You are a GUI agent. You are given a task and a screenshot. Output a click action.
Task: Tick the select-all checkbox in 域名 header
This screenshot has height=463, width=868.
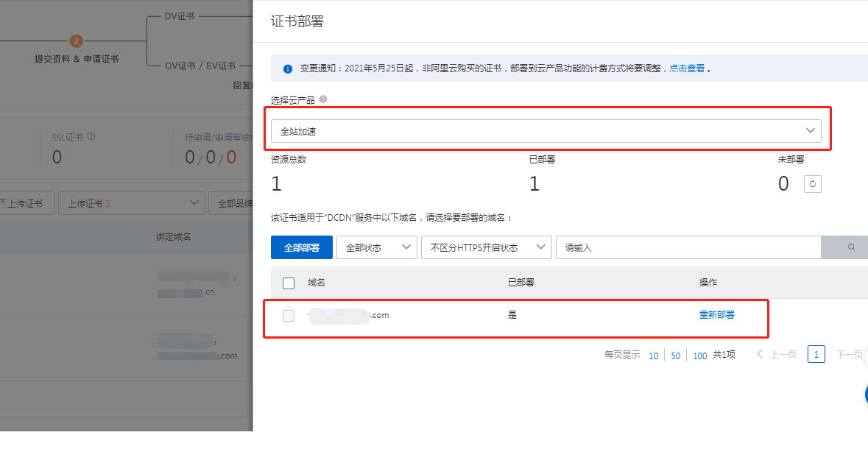289,283
